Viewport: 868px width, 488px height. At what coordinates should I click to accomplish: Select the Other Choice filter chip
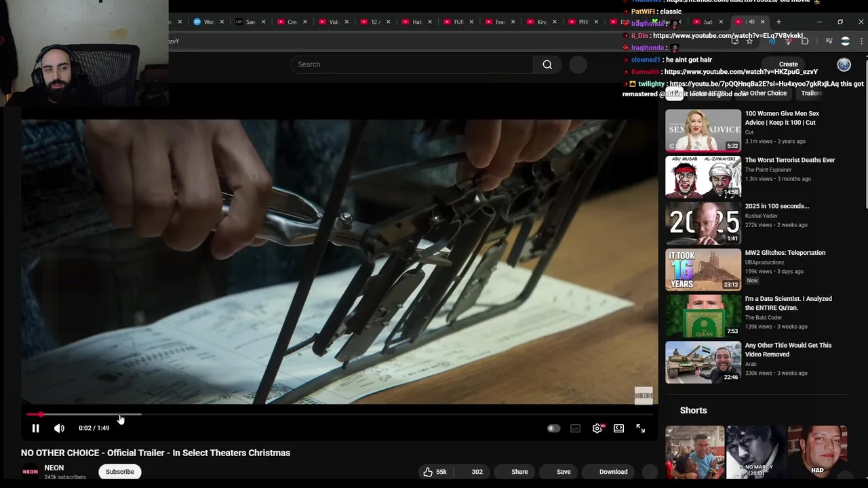[763, 94]
